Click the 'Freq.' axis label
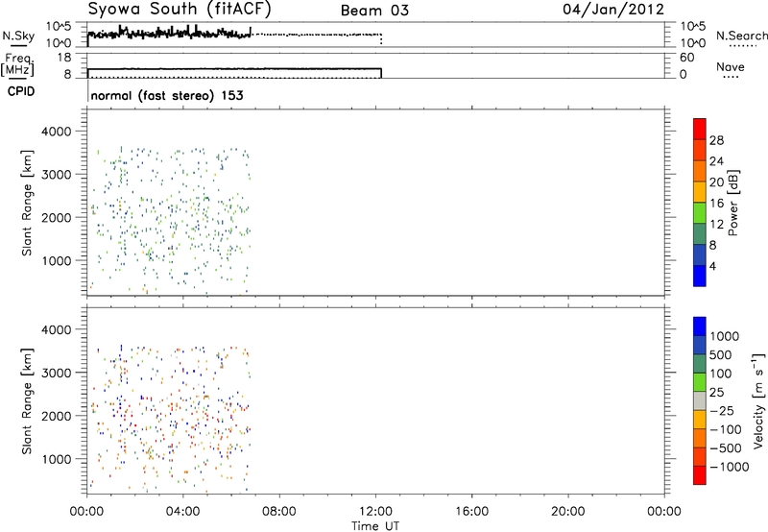Screen dimensions: 768x532 [21, 59]
